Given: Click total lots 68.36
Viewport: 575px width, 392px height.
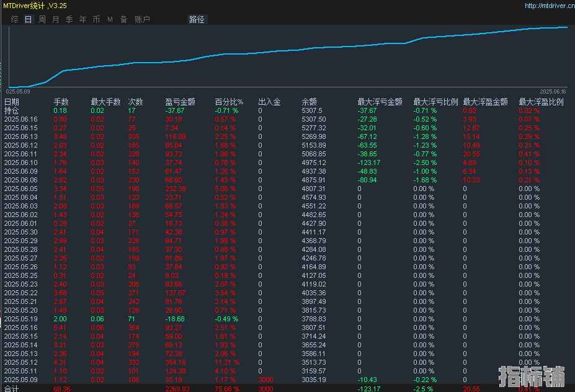Looking at the screenshot, I should click(62, 389).
